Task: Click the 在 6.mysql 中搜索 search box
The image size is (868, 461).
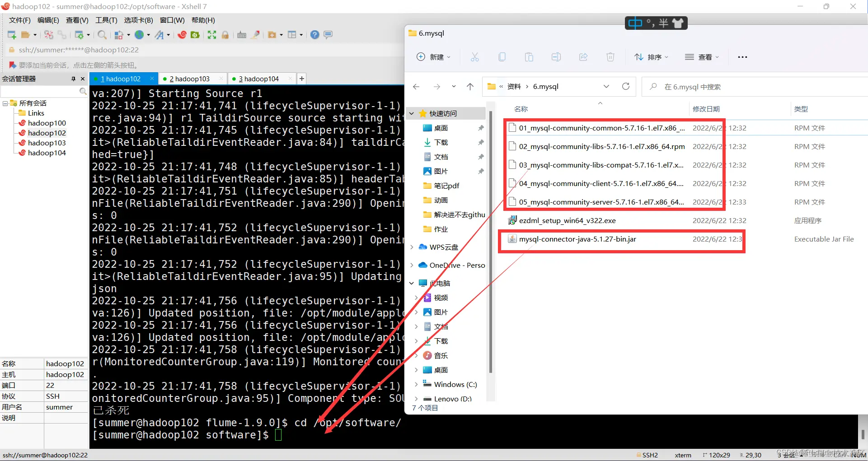Action: pos(755,87)
